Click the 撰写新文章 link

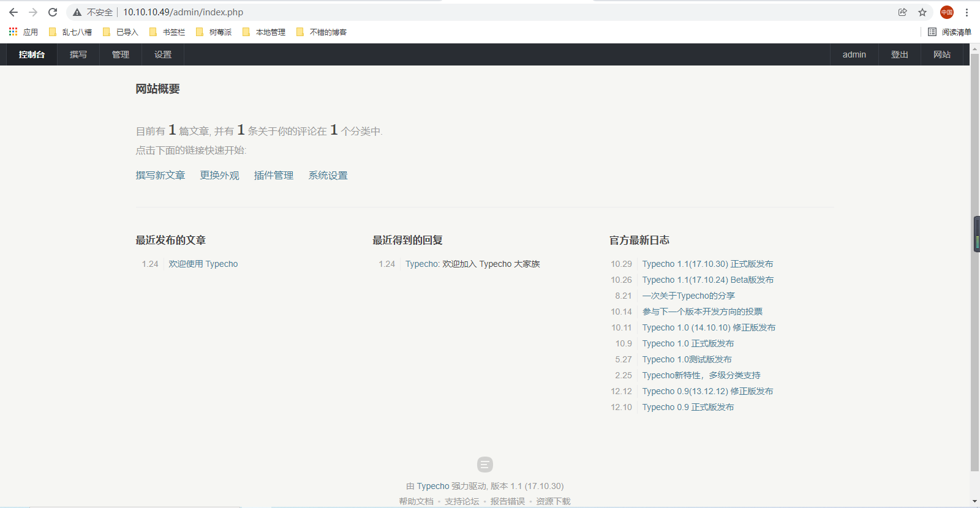160,176
